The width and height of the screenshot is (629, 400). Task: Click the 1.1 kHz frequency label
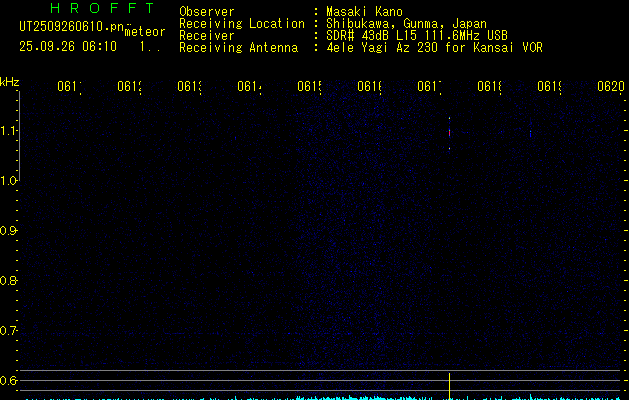point(8,130)
